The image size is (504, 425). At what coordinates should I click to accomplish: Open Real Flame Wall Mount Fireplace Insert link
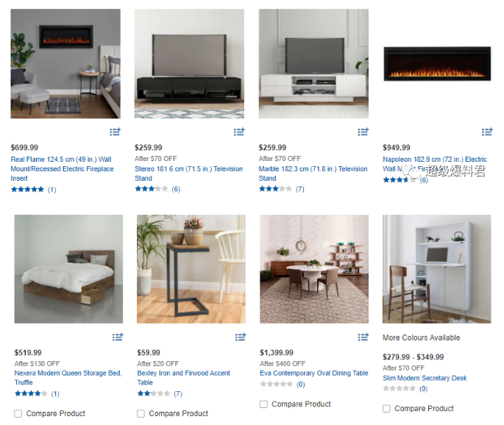tap(62, 168)
